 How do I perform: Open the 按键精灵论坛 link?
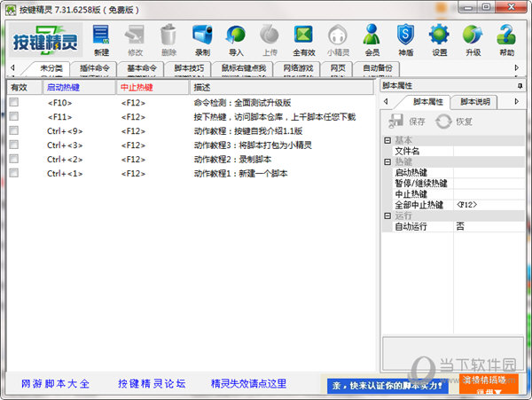(152, 384)
